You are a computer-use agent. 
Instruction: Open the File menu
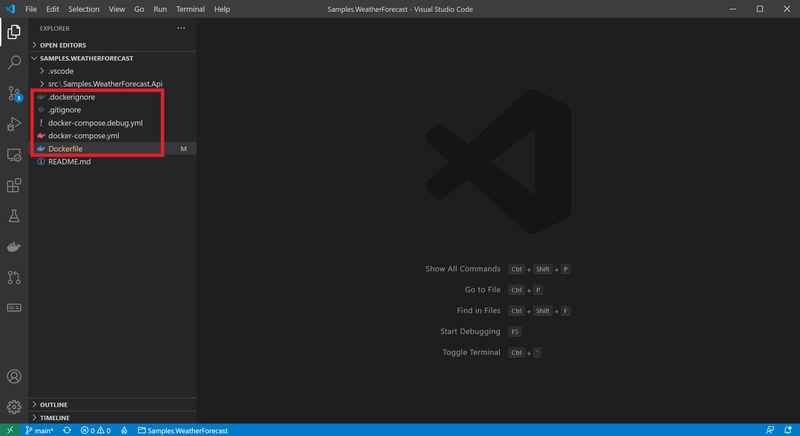click(31, 9)
